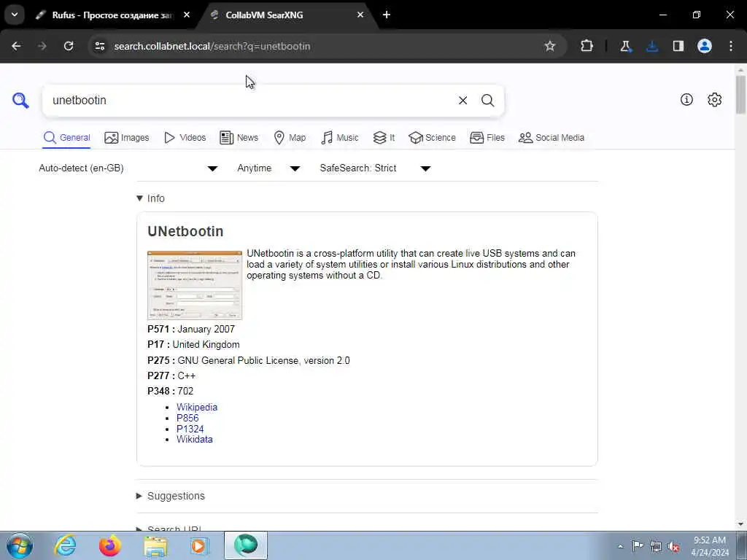747x560 pixels.
Task: Click the text 'United Kingdom'
Action: tap(206, 344)
